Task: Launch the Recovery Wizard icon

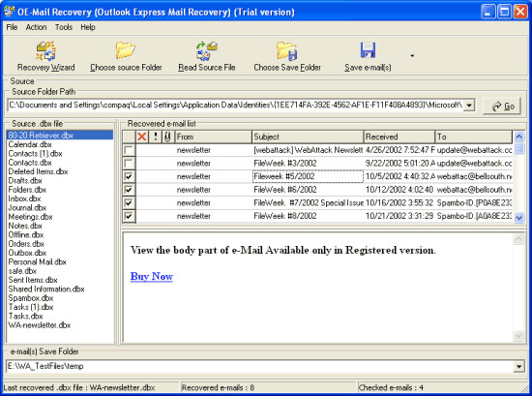Action: [x=46, y=51]
